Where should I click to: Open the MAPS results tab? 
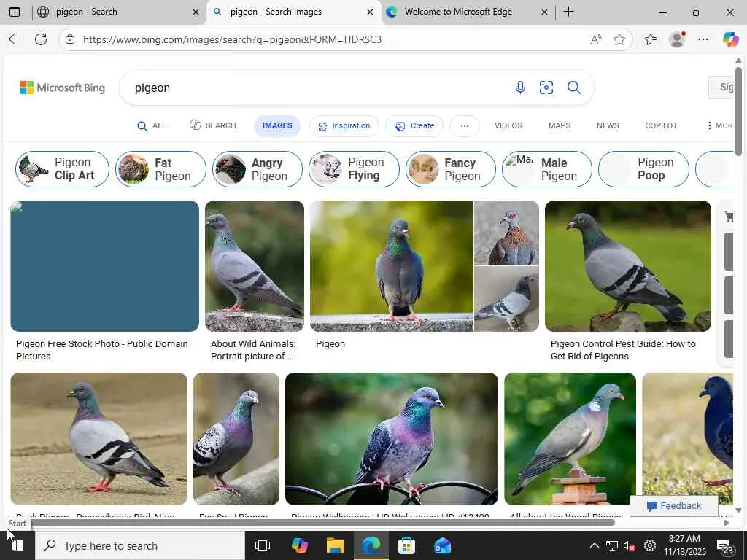pos(560,125)
